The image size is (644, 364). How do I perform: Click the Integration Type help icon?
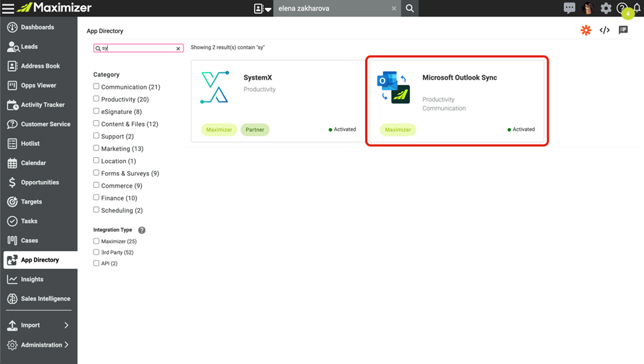(x=142, y=230)
